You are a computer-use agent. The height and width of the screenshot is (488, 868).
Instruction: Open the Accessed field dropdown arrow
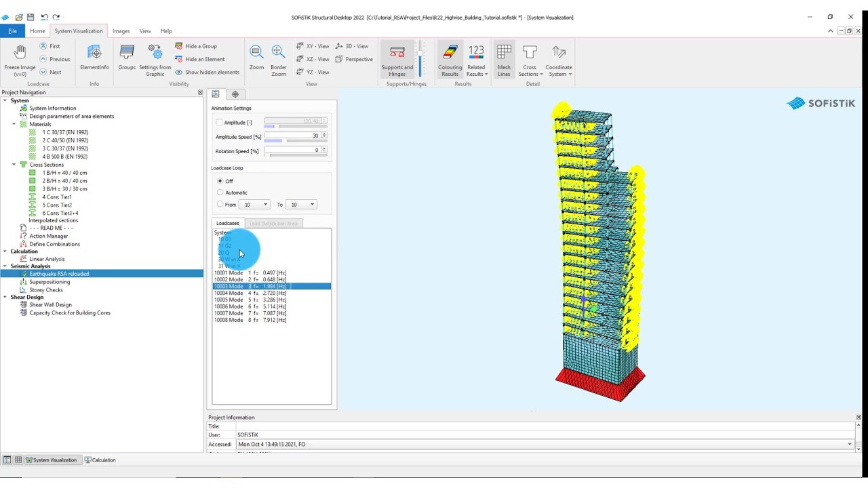pyautogui.click(x=849, y=445)
